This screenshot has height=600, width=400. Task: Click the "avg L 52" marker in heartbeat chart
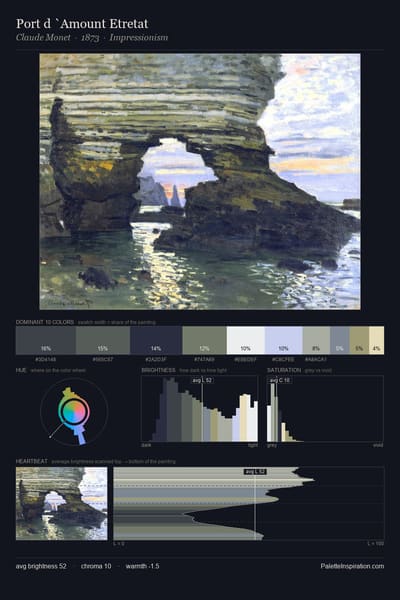tap(255, 472)
